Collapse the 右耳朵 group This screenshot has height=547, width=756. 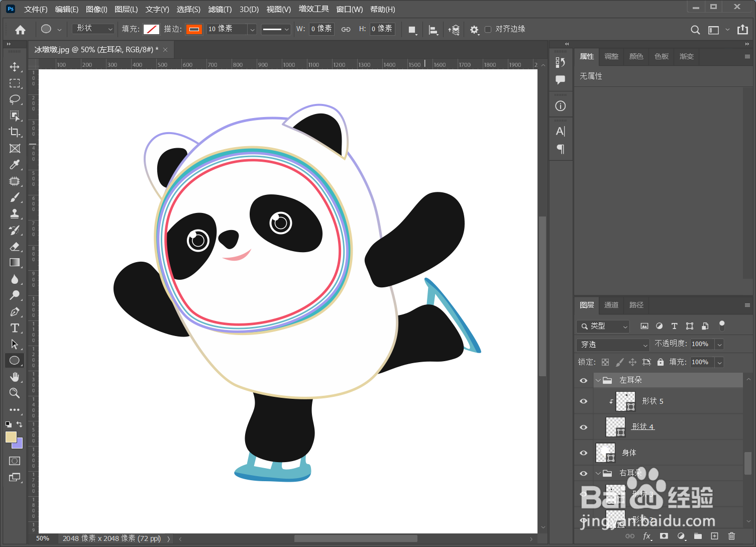(x=598, y=473)
